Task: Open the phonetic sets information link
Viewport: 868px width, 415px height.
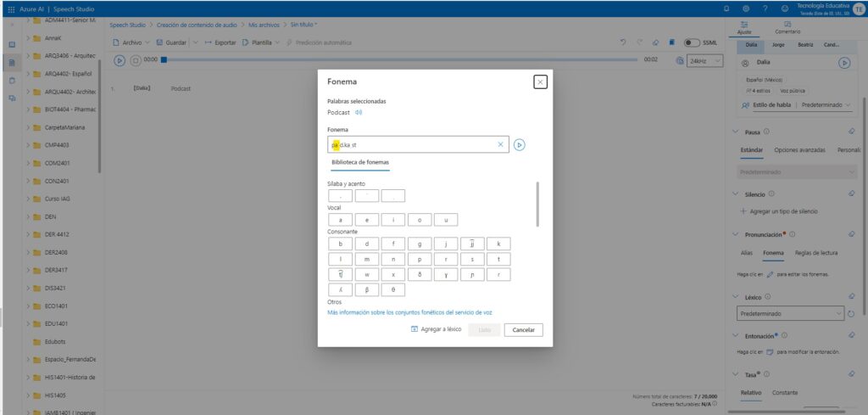Action: pos(409,312)
